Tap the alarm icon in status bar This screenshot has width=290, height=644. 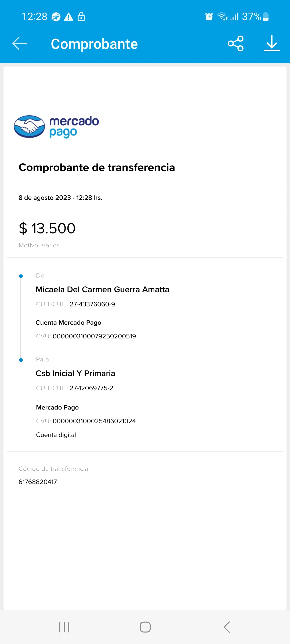tap(209, 17)
